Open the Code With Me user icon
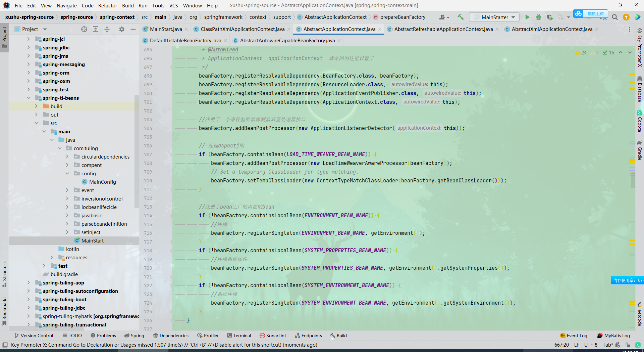The width and height of the screenshot is (644, 352). [444, 17]
